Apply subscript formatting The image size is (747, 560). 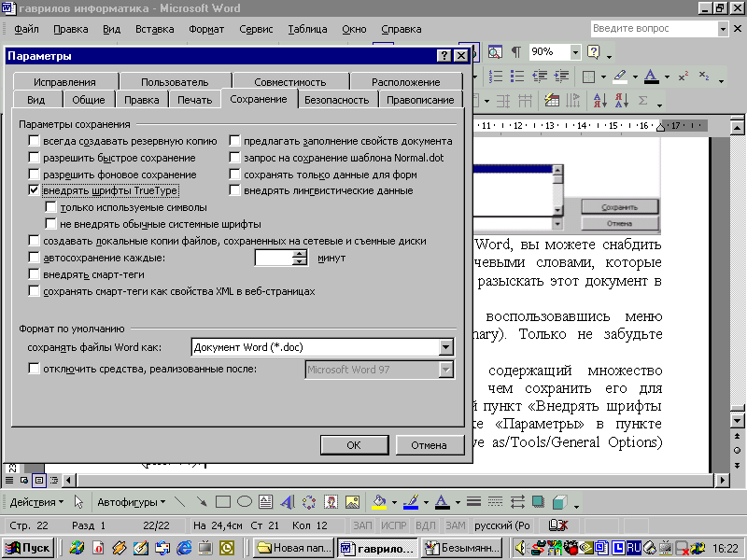tap(704, 77)
